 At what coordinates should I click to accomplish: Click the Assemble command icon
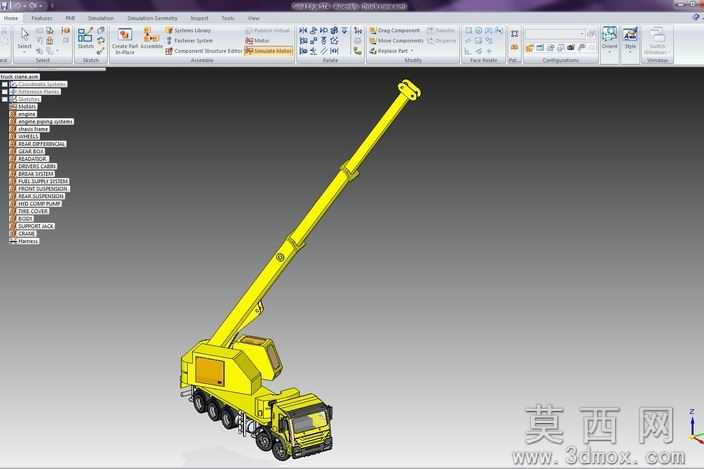coord(151,35)
